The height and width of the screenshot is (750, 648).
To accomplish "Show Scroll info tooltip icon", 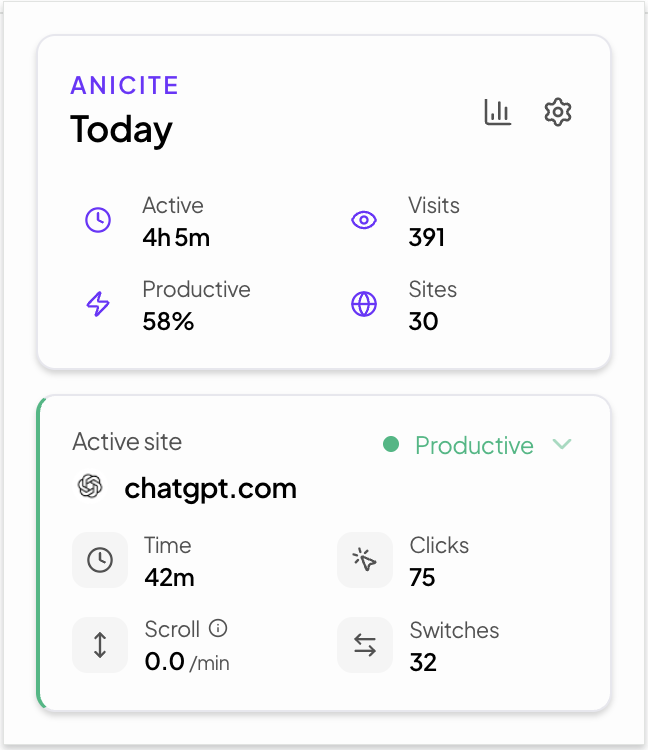I will coord(218,629).
